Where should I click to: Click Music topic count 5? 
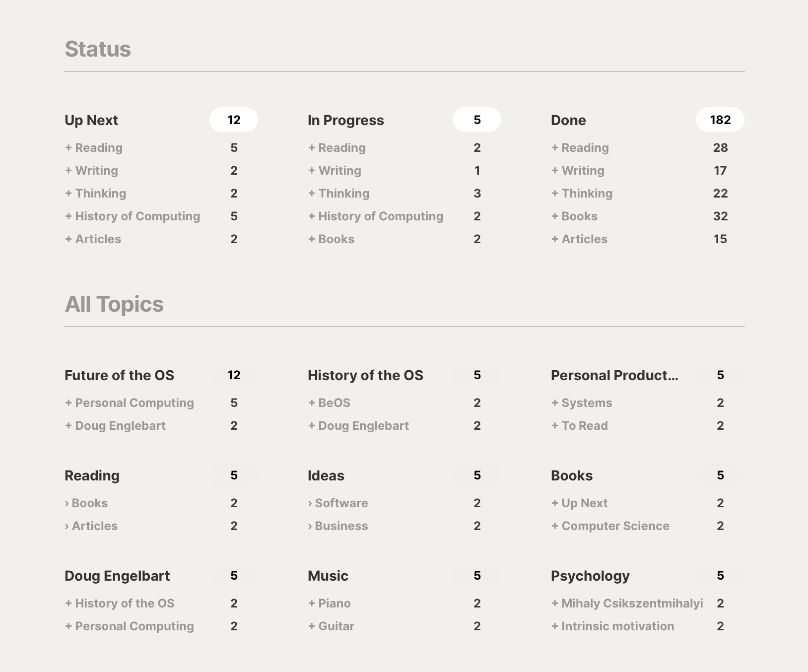coord(477,575)
